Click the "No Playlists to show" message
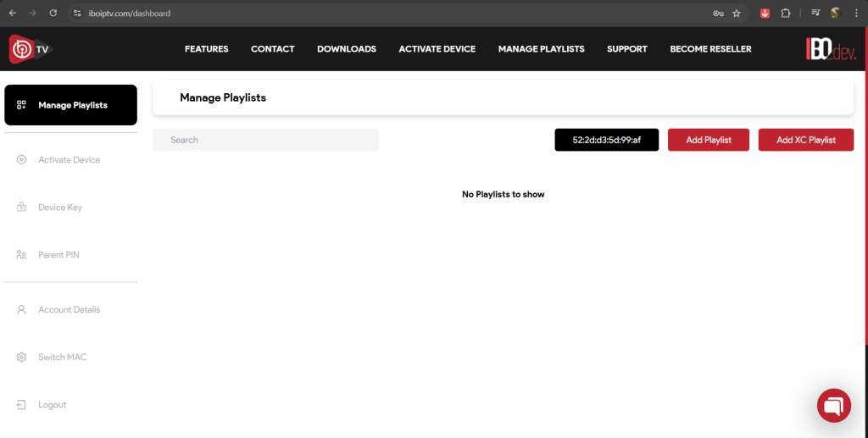 pyautogui.click(x=504, y=194)
